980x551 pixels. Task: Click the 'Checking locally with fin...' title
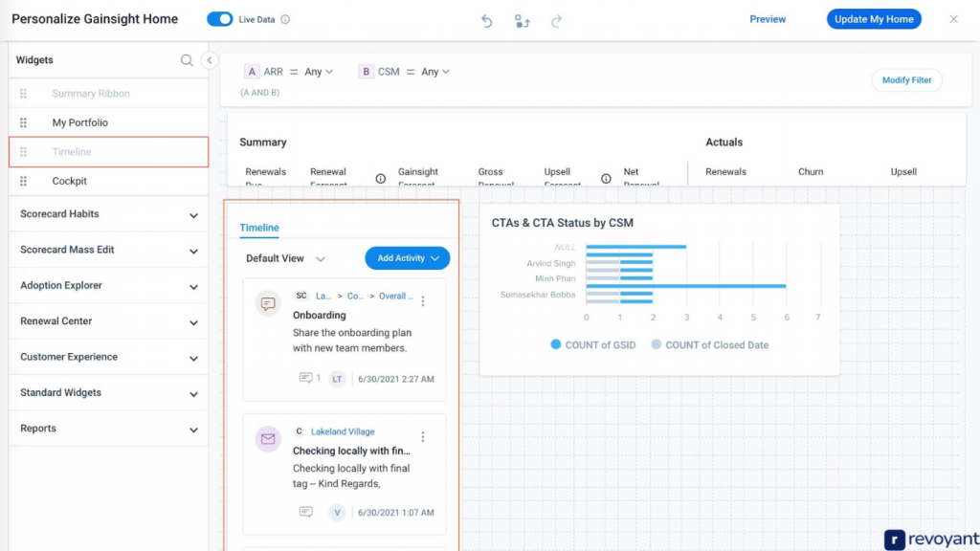[351, 452]
